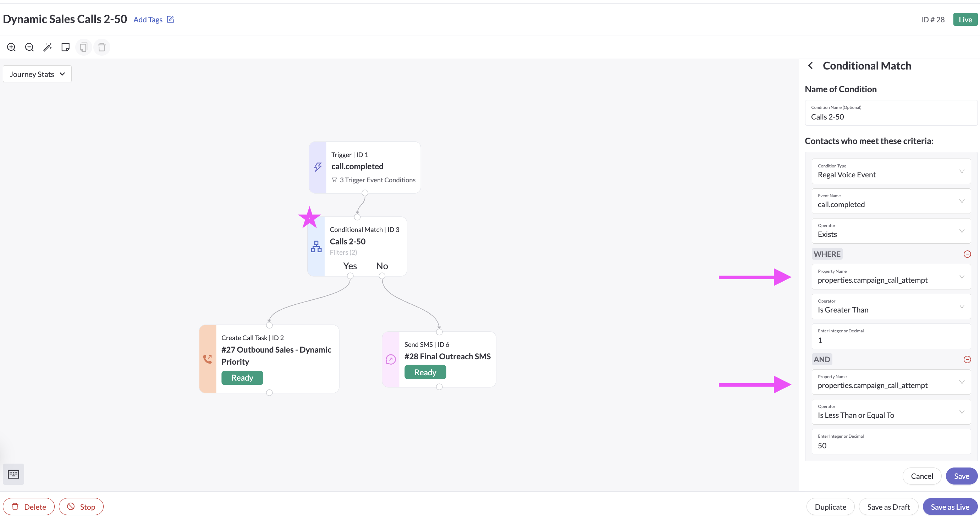Click the zoom in magnifier icon

pyautogui.click(x=11, y=47)
